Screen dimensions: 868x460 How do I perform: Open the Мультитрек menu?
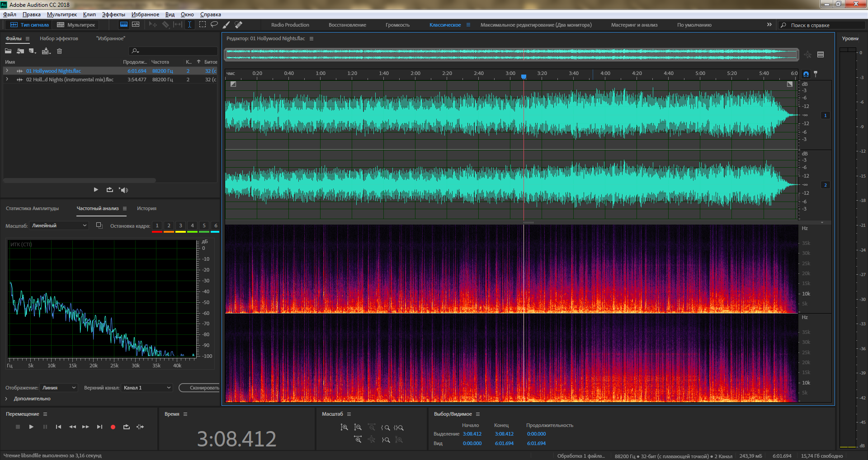point(62,14)
